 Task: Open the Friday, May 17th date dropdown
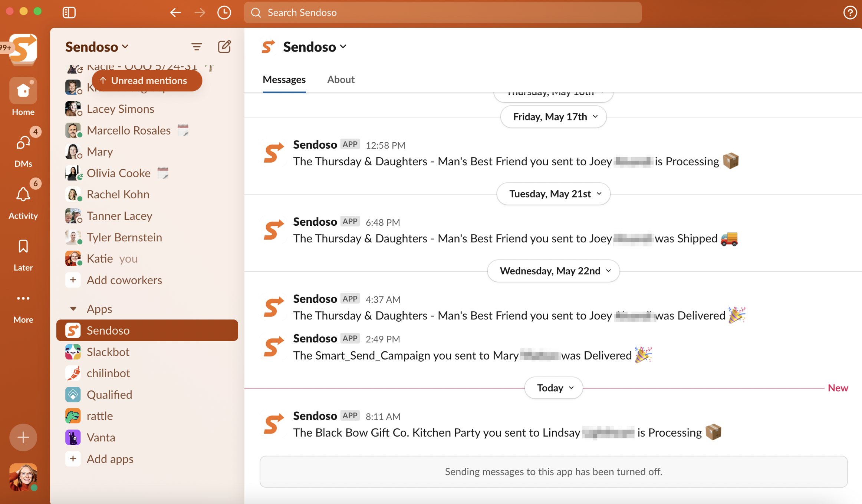553,117
